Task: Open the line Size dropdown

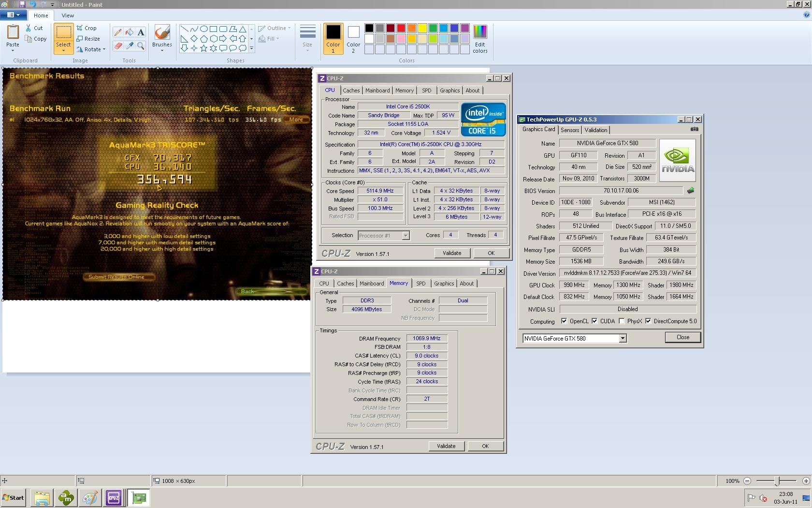Action: click(x=307, y=39)
